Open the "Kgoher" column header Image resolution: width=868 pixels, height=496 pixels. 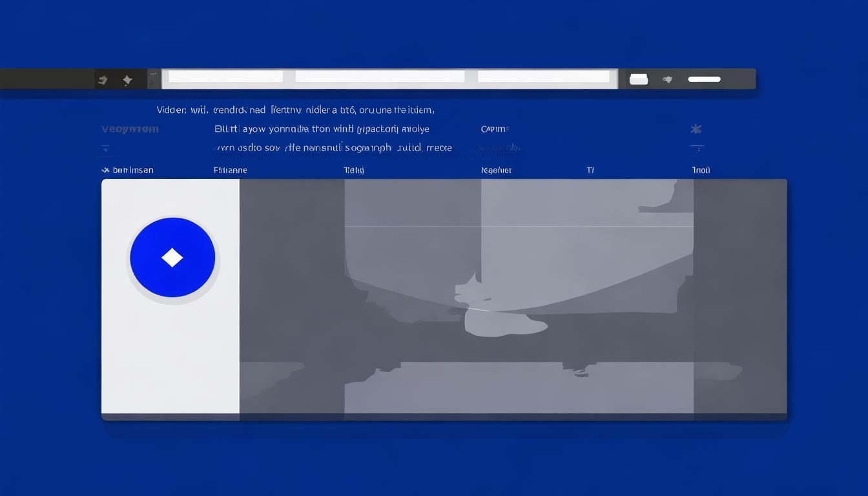coord(496,170)
